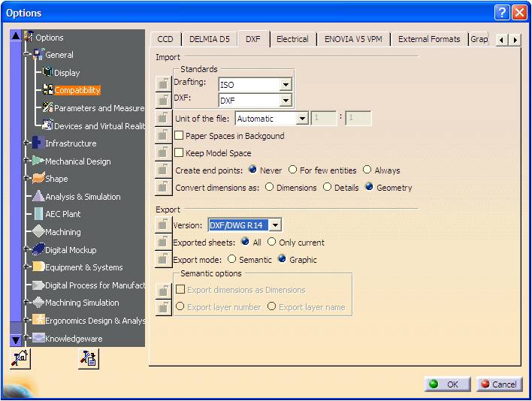Click the Shape category icon
532x401 pixels.
[x=38, y=178]
